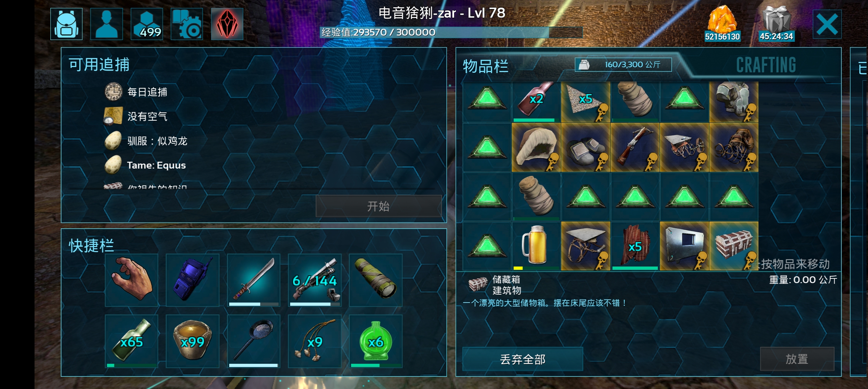Click the 开始 start button
The image size is (868, 389).
379,206
